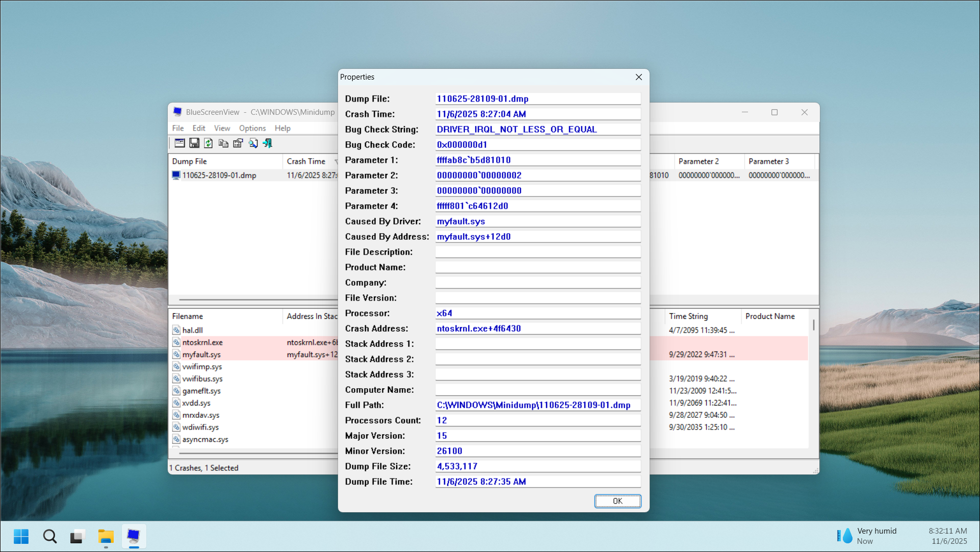980x552 pixels.
Task: Open the Task View taskbar icon
Action: 77,536
